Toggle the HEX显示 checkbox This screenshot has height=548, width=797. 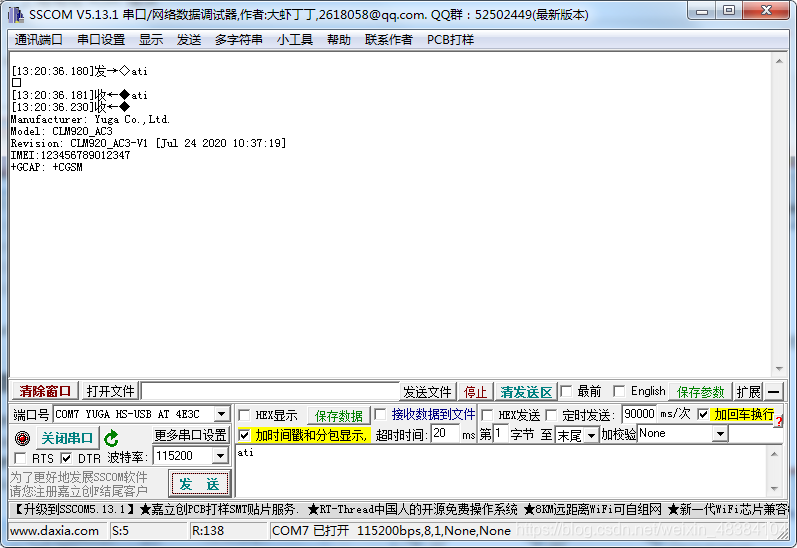(x=244, y=415)
